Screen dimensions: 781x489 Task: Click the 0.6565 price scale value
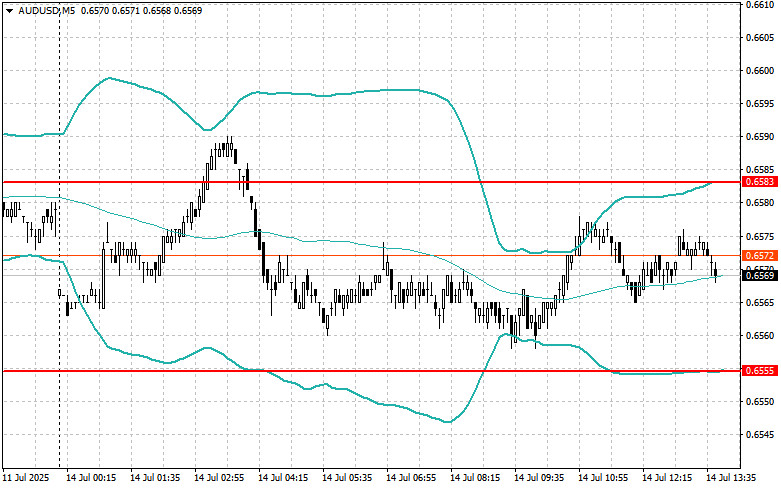tap(760, 302)
